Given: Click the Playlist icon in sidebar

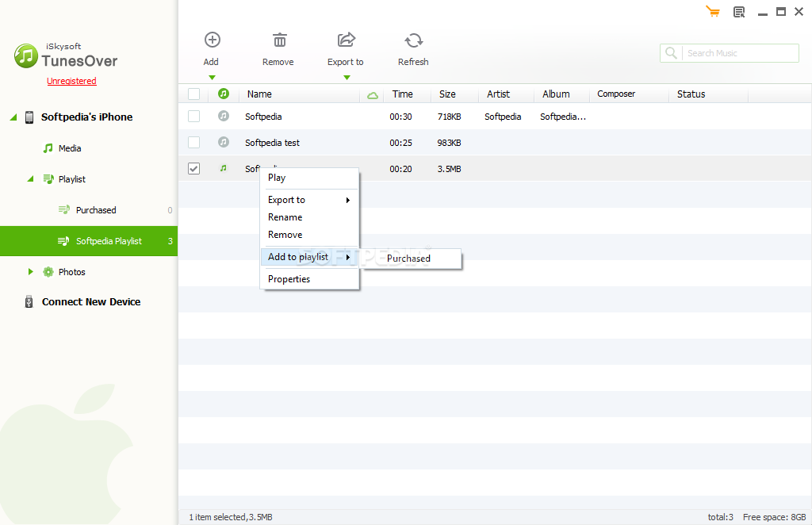Looking at the screenshot, I should [48, 179].
